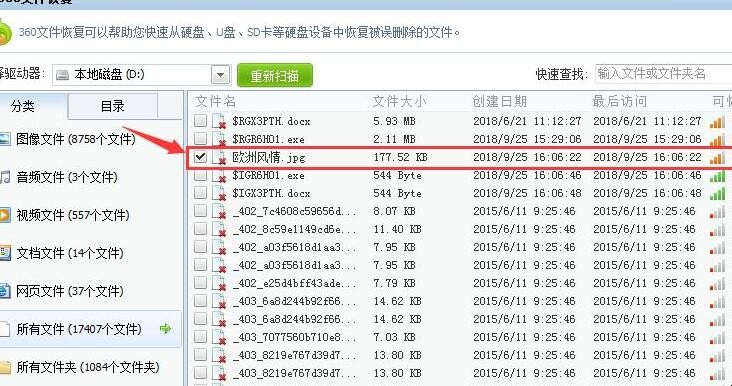This screenshot has height=386, width=732.
Task: Check the box for $RGX3PTH.docx
Action: [200, 120]
